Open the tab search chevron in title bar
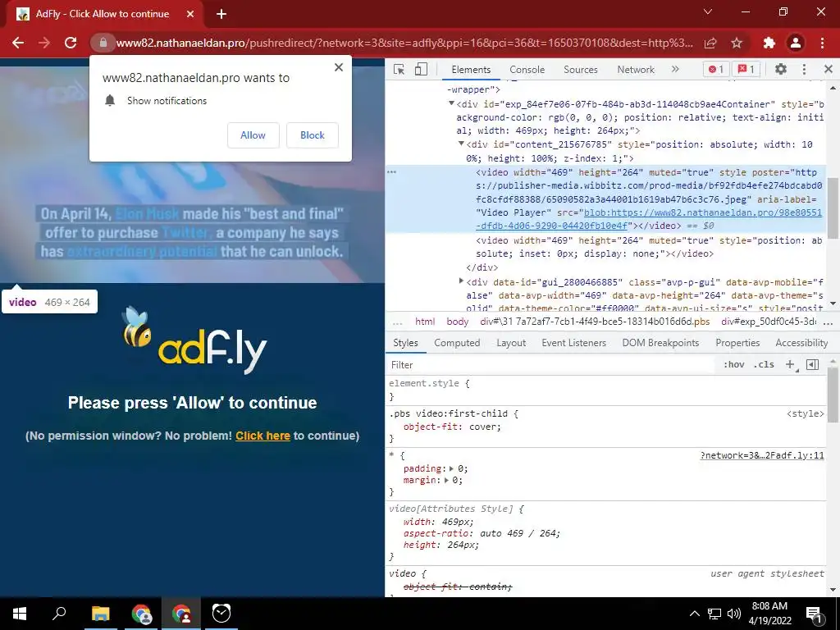Viewport: 840px width, 630px height. pyautogui.click(x=708, y=11)
